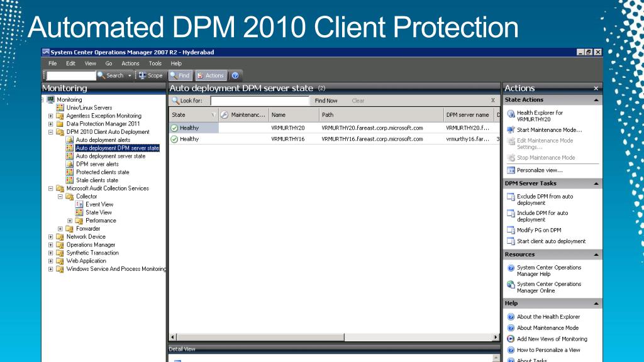
Task: Click About Maintenance Mode help icon
Action: [511, 328]
